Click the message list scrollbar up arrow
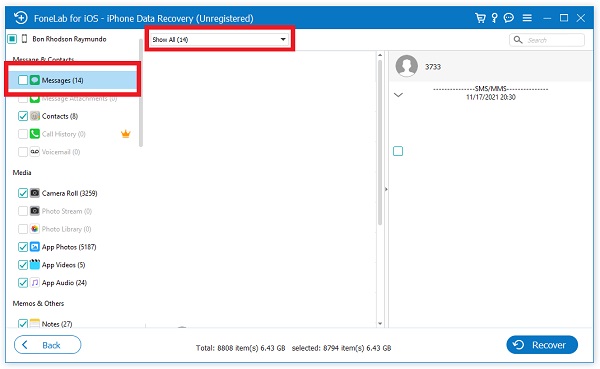 (x=380, y=55)
